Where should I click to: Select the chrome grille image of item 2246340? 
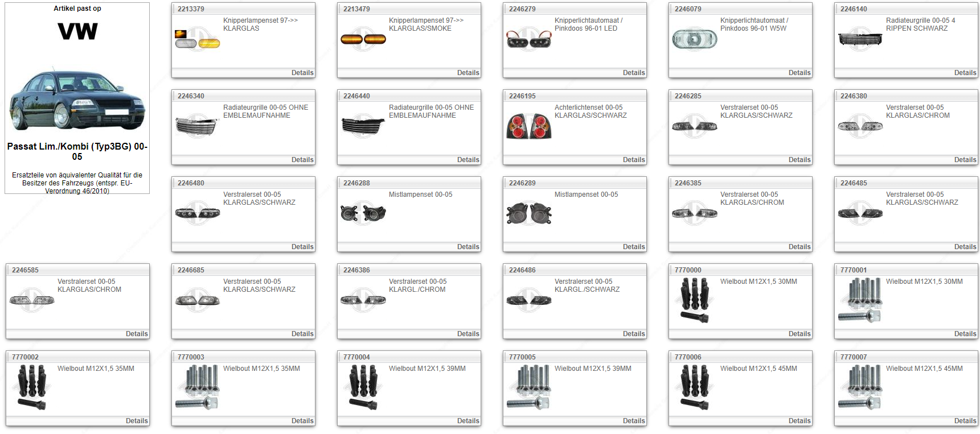pyautogui.click(x=197, y=126)
